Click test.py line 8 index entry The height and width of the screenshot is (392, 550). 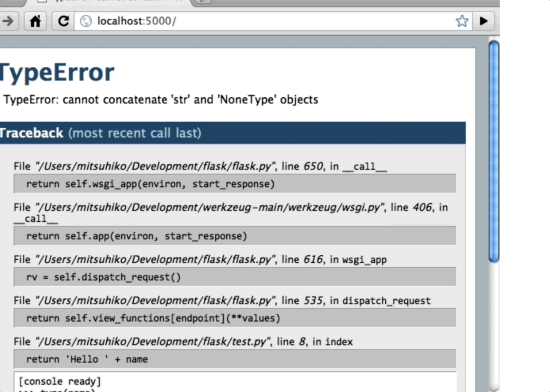pyautogui.click(x=183, y=342)
